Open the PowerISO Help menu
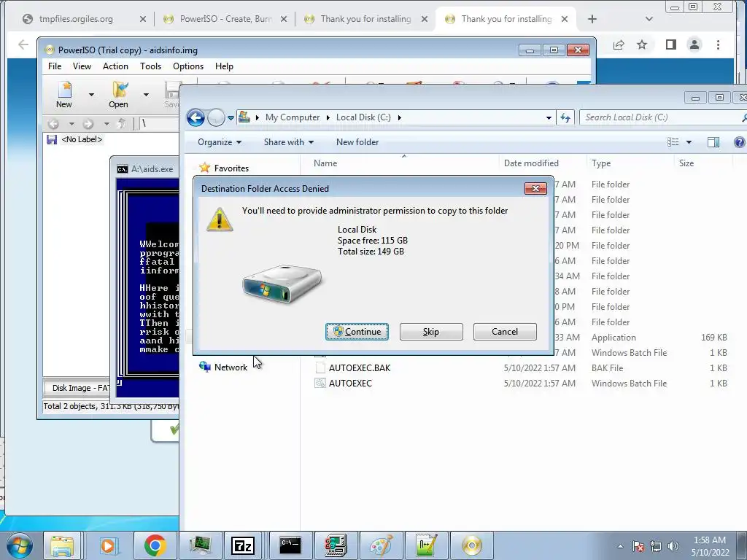The height and width of the screenshot is (560, 747). [224, 66]
